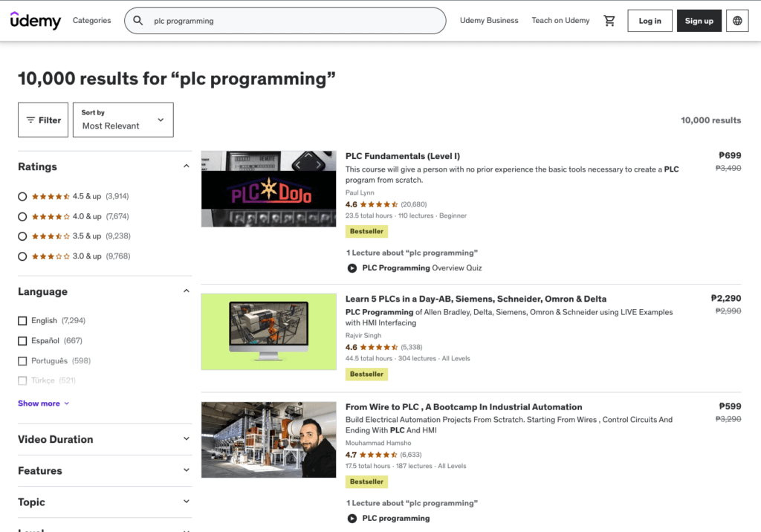The image size is (761, 532).
Task: Open the Sort by dropdown
Action: click(123, 120)
